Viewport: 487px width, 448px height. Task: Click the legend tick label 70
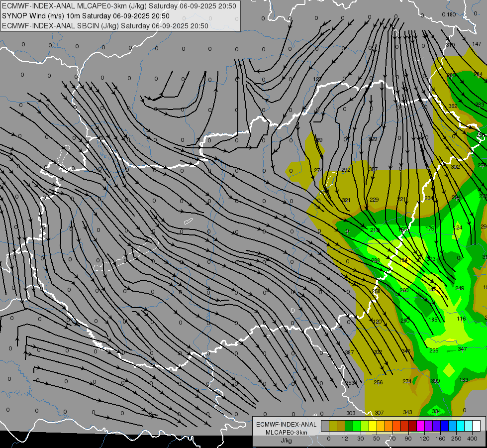click(392, 439)
